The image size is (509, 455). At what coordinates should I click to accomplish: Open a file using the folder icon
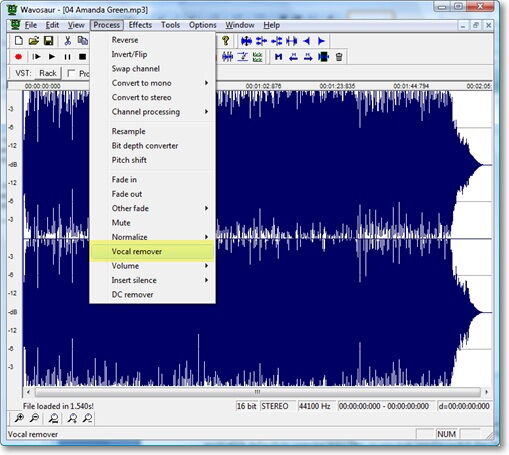pyautogui.click(x=34, y=41)
